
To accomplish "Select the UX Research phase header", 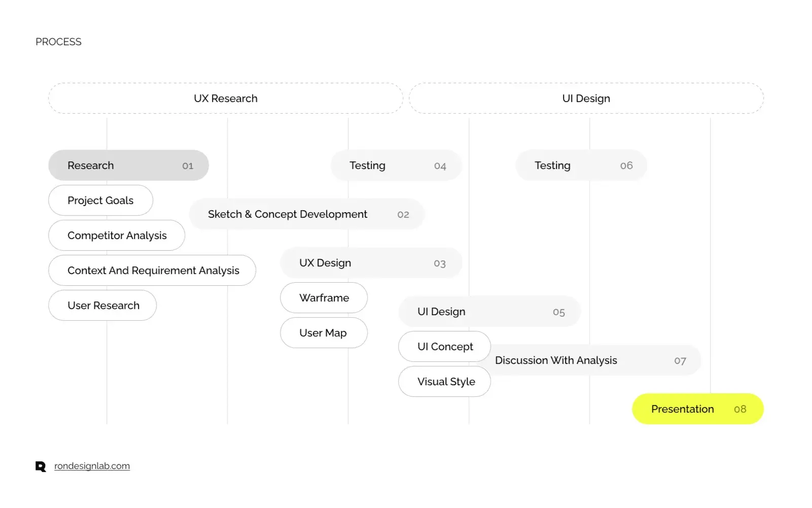I will pos(226,98).
